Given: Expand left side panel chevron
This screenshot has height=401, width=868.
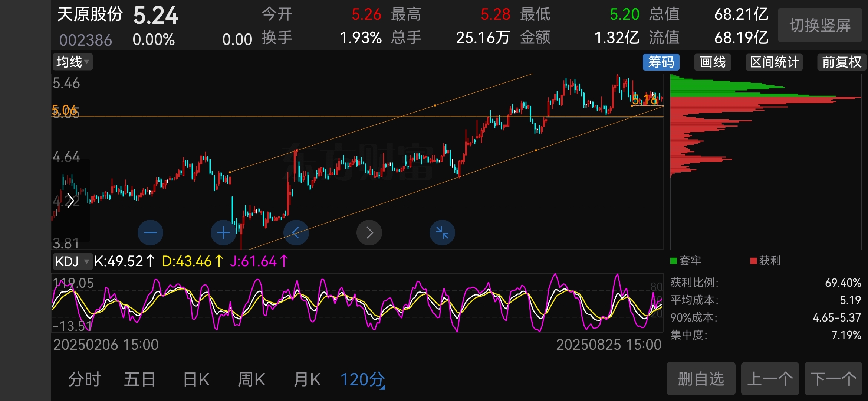Looking at the screenshot, I should tap(70, 201).
